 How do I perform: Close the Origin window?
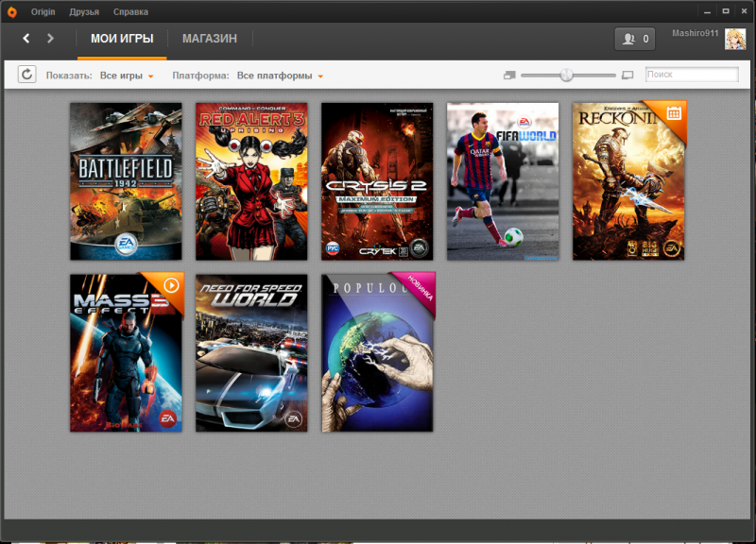[744, 11]
